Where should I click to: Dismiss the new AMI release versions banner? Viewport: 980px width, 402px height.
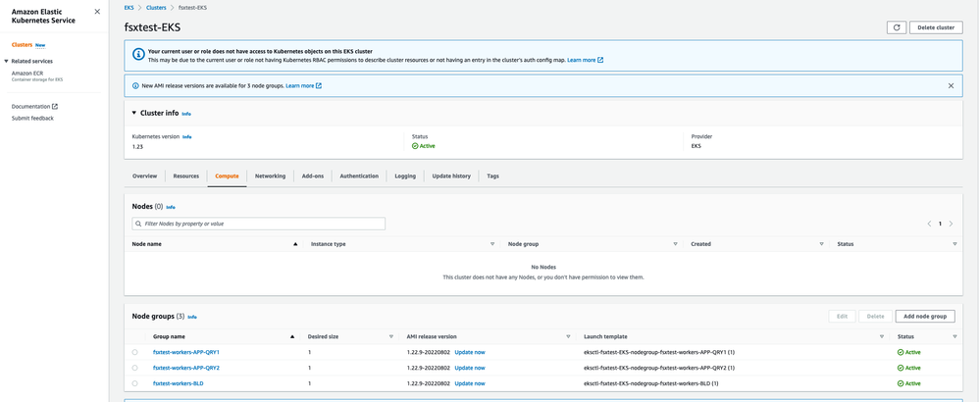click(x=950, y=86)
